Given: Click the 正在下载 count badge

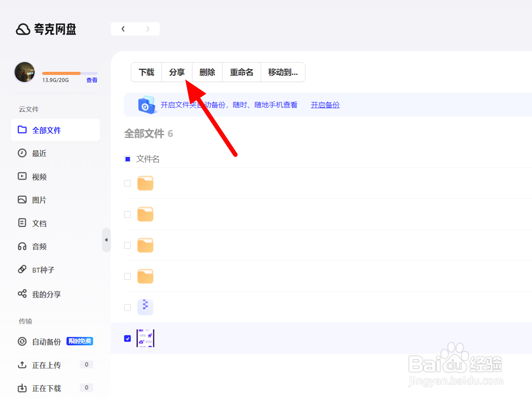Looking at the screenshot, I should click(86, 387).
